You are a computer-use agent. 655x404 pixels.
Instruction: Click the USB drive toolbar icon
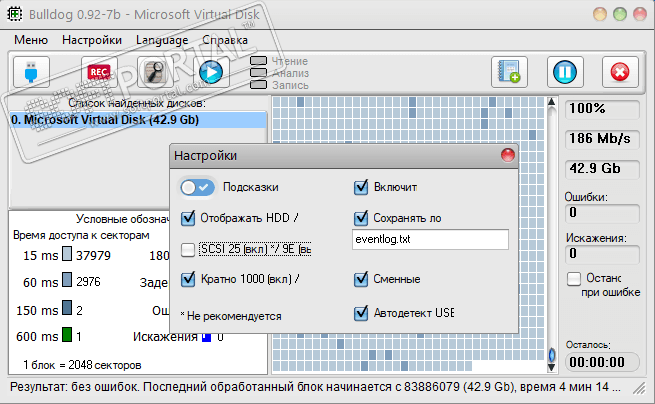tap(31, 72)
